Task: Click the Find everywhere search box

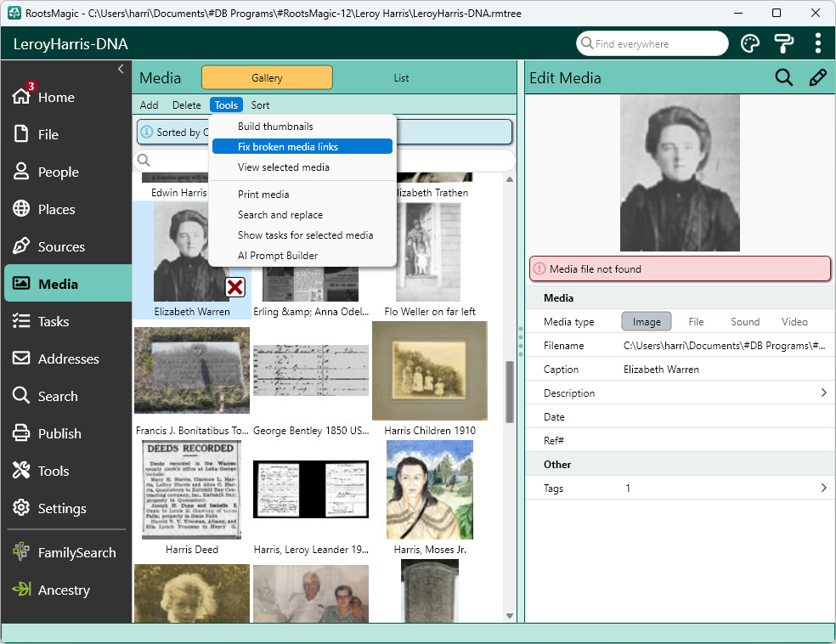Action: [652, 43]
